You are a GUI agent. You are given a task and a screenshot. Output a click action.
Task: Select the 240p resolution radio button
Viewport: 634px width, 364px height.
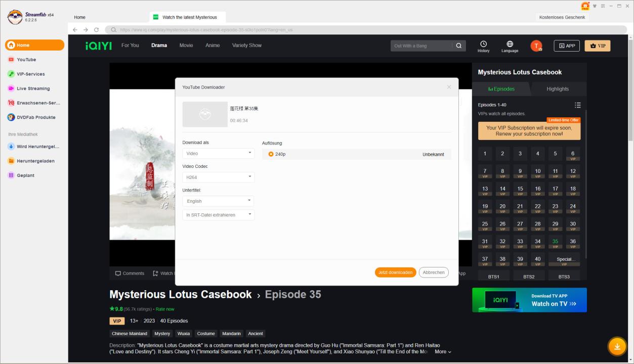point(271,154)
